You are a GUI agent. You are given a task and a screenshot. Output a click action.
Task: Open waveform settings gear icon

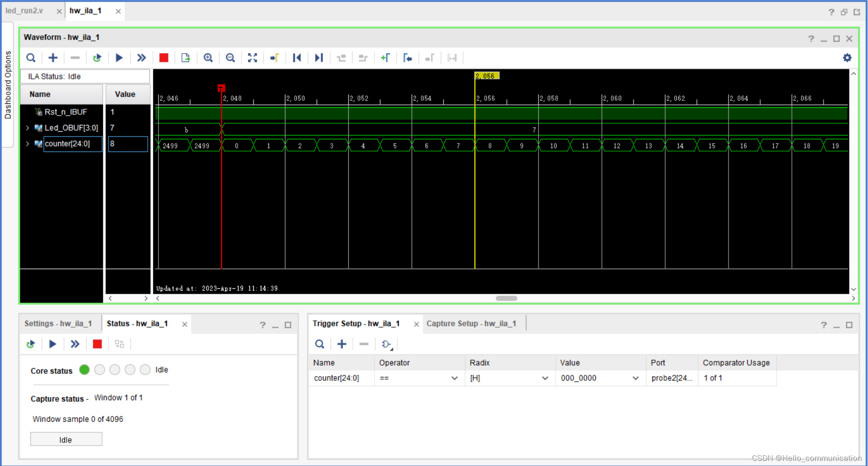[x=847, y=58]
